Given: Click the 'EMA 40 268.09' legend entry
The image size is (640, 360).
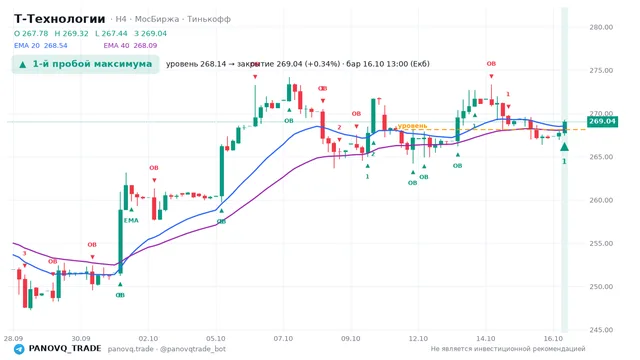Looking at the screenshot, I should tap(130, 45).
